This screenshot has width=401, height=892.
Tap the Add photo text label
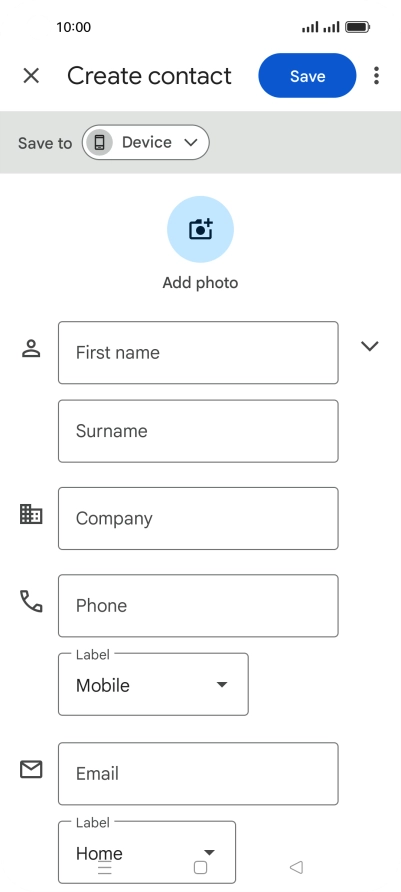(200, 283)
